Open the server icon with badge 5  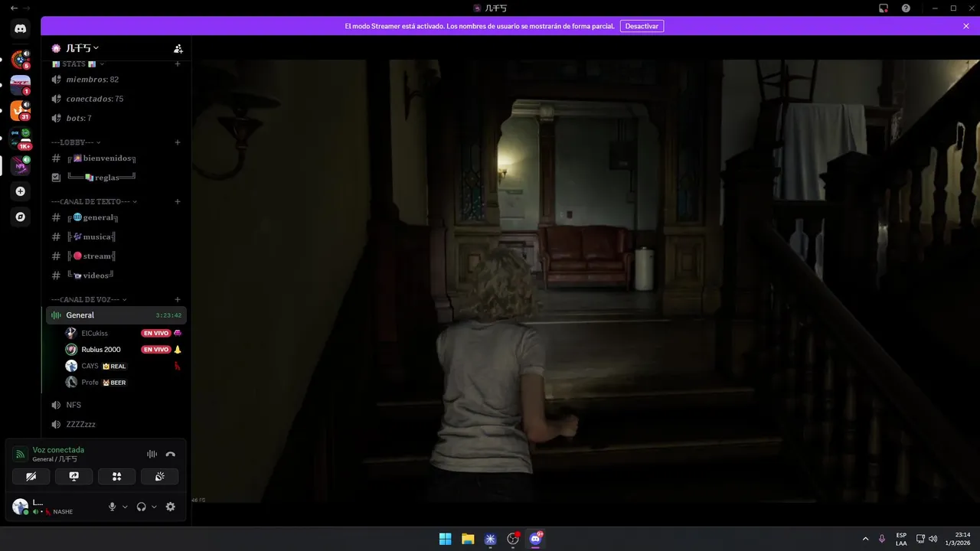(x=20, y=59)
